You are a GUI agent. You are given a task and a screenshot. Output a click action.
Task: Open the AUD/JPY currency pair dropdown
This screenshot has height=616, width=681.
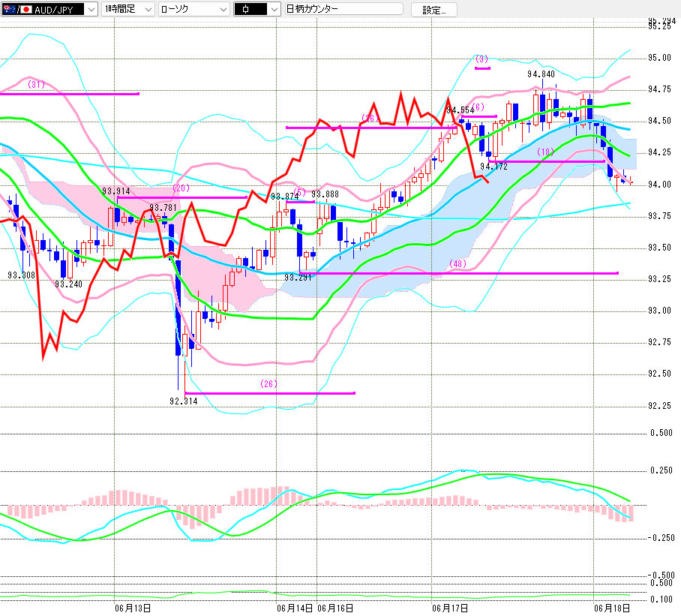[x=49, y=9]
